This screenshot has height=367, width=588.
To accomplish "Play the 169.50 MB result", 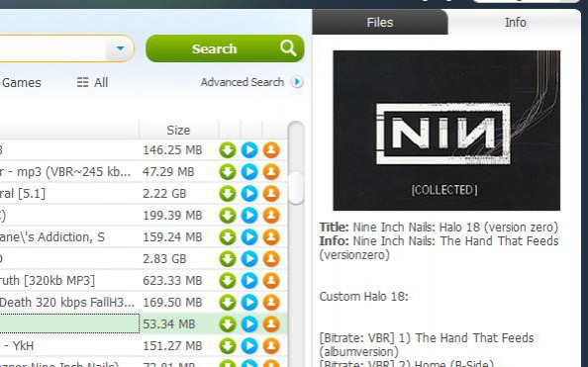I will [x=249, y=302].
